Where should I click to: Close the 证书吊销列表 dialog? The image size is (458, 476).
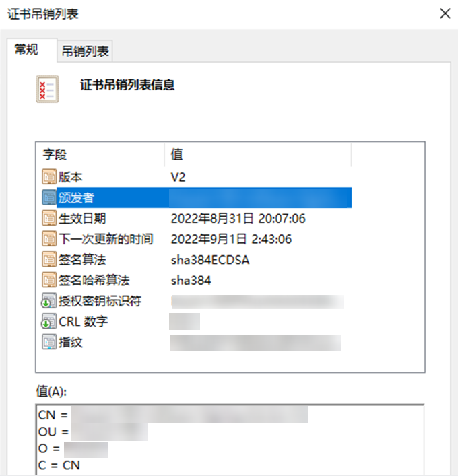coord(444,13)
